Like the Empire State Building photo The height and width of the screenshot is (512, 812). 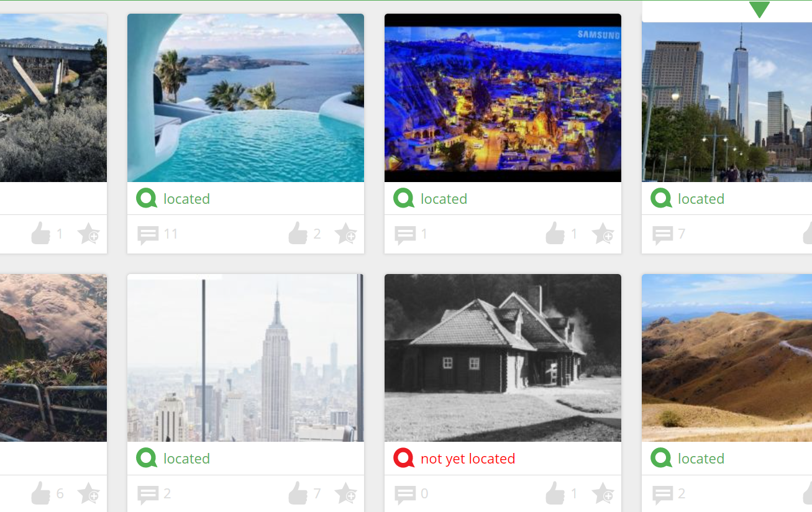coord(298,493)
